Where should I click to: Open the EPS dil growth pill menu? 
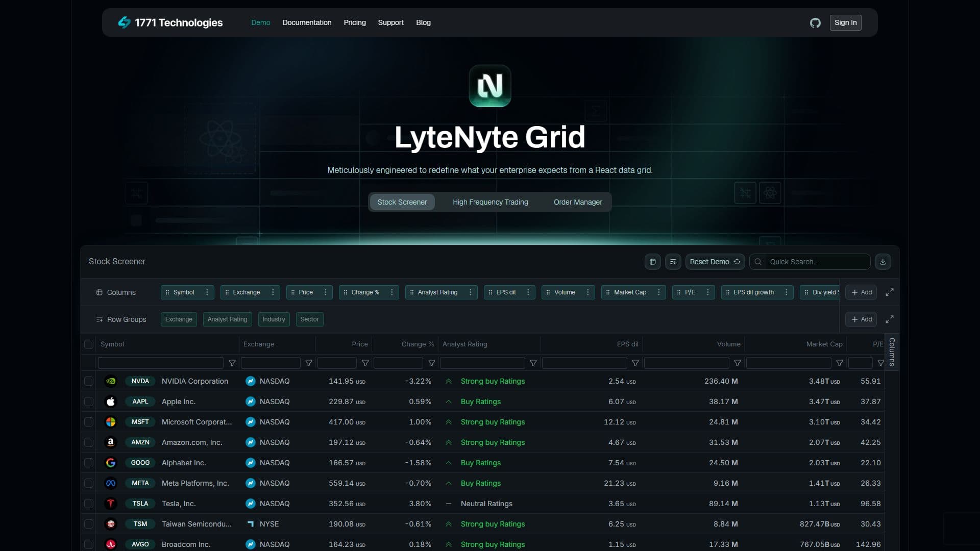pyautogui.click(x=786, y=292)
